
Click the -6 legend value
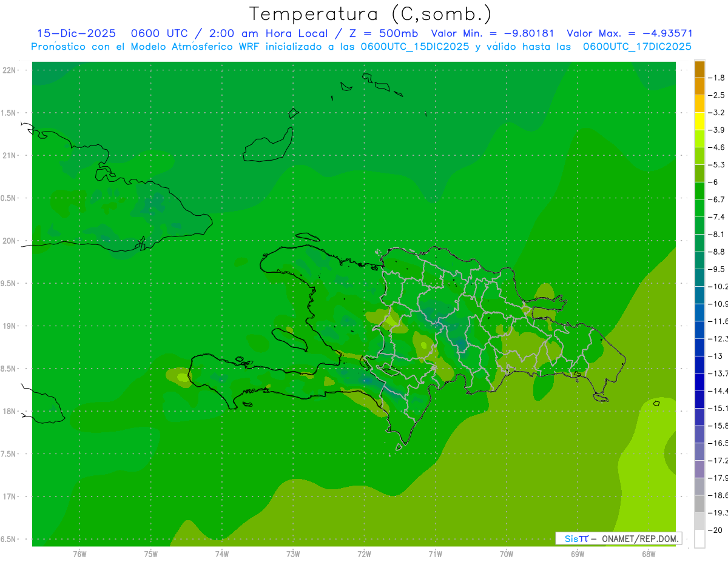713,182
